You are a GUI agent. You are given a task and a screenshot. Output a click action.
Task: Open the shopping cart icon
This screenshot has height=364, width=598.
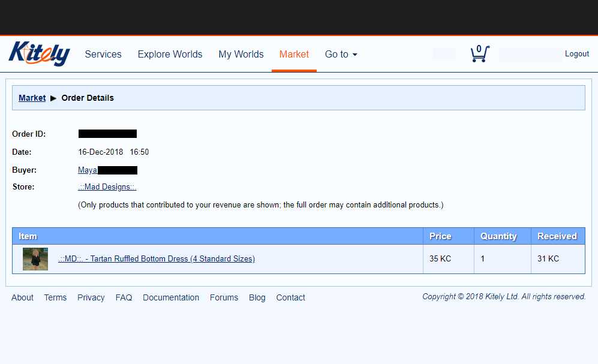click(x=480, y=54)
